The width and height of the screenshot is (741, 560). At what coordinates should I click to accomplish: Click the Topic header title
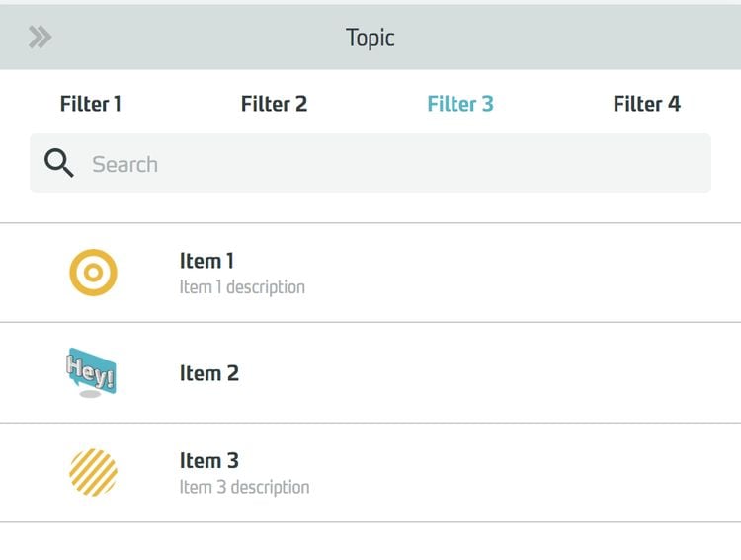[370, 38]
